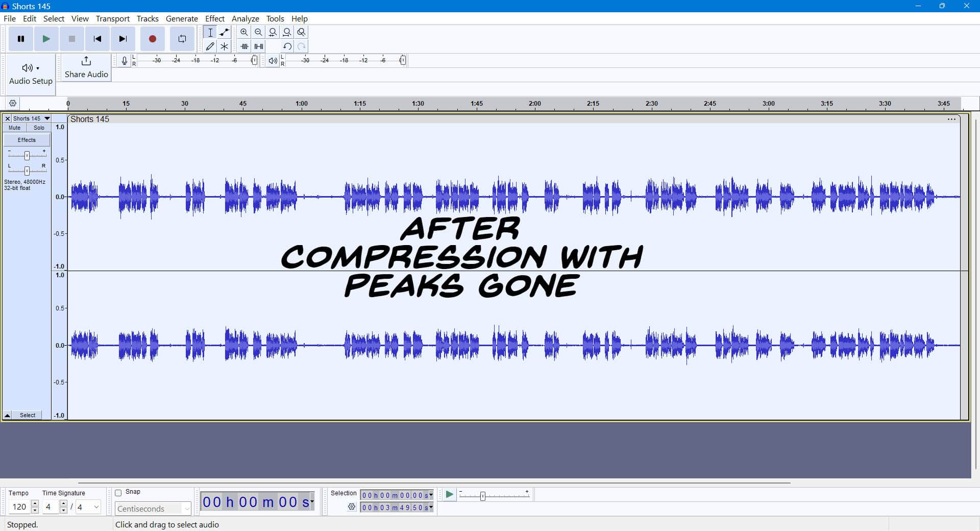Select the Envelope tool
The width and height of the screenshot is (980, 531).
224,32
